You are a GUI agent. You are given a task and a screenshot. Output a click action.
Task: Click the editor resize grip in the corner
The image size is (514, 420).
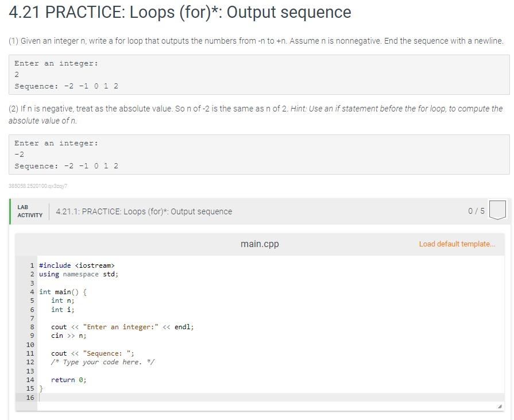click(x=500, y=407)
